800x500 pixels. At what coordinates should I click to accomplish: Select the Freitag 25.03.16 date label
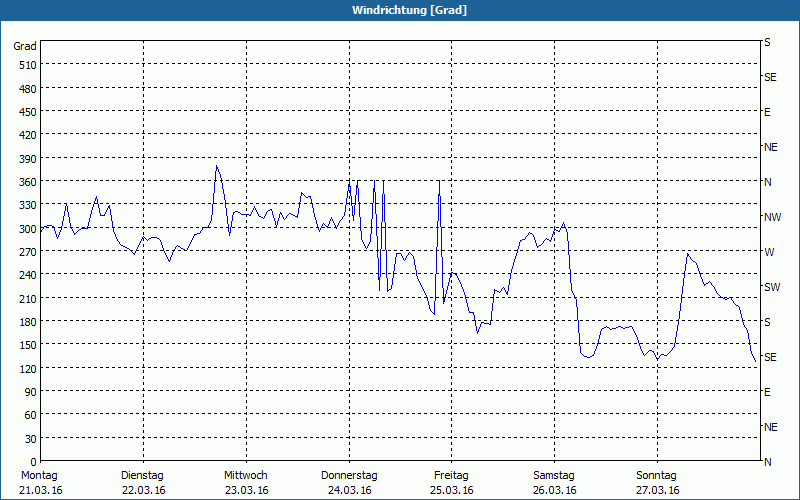click(451, 482)
